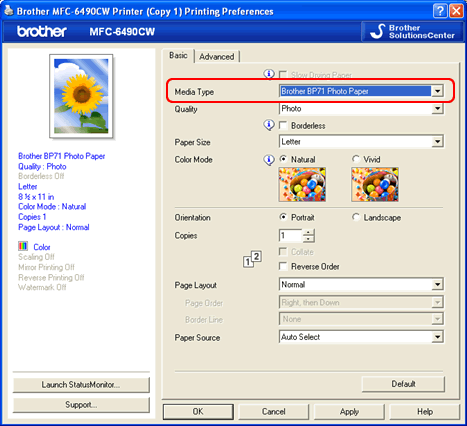This screenshot has height=426, width=467.
Task: Click the Help button
Action: coord(425,412)
